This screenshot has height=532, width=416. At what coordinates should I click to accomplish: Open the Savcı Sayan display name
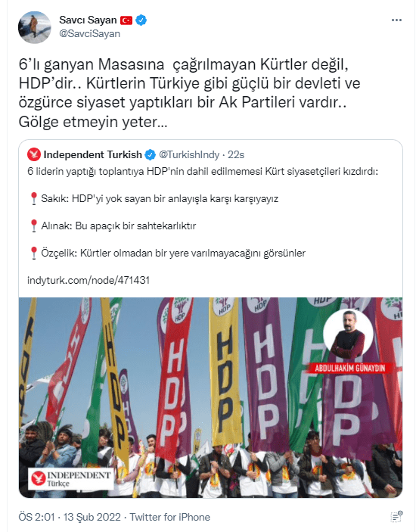tap(88, 20)
